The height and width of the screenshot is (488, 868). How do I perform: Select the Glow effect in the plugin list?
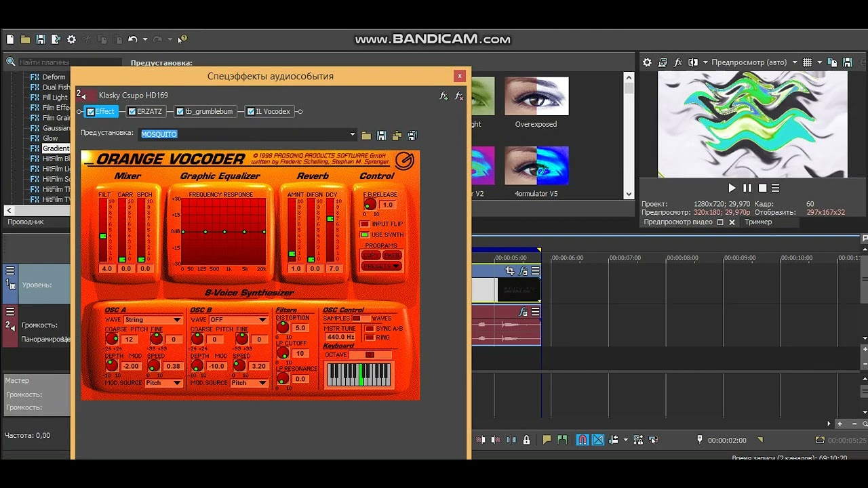(x=50, y=138)
